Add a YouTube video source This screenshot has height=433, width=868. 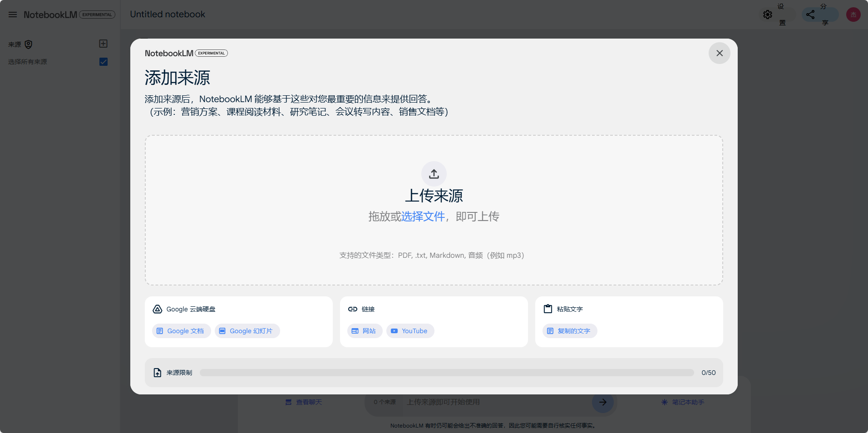(x=410, y=331)
